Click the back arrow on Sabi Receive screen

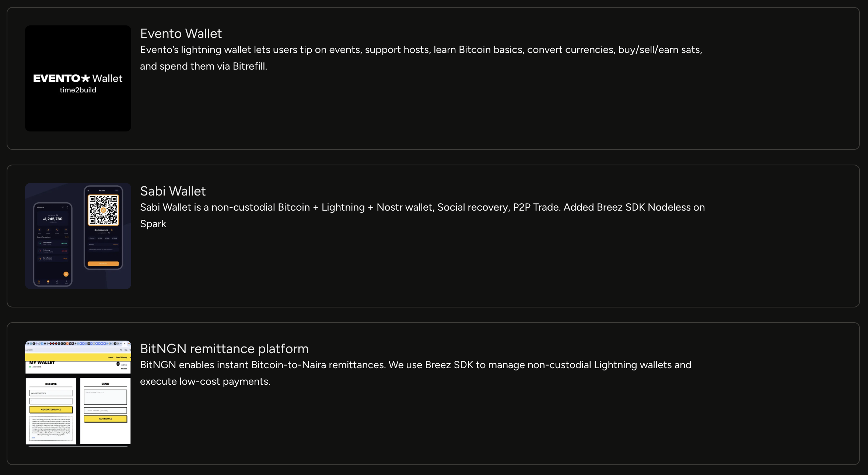(x=88, y=191)
